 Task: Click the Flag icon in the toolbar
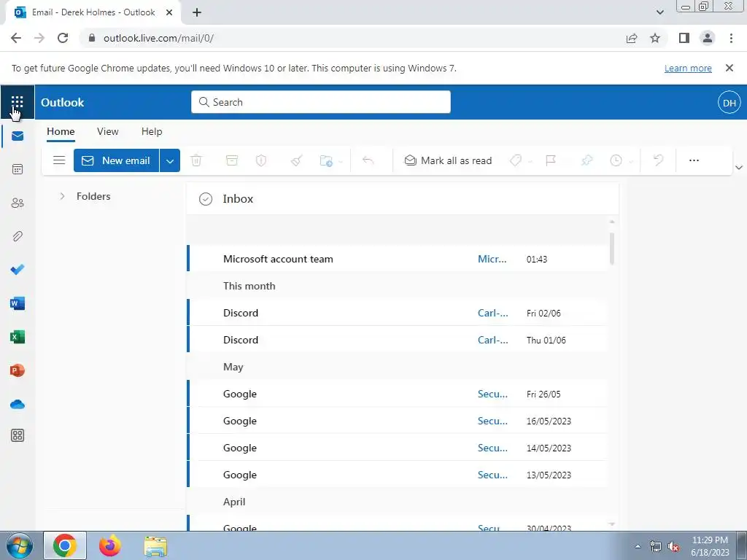pos(551,160)
